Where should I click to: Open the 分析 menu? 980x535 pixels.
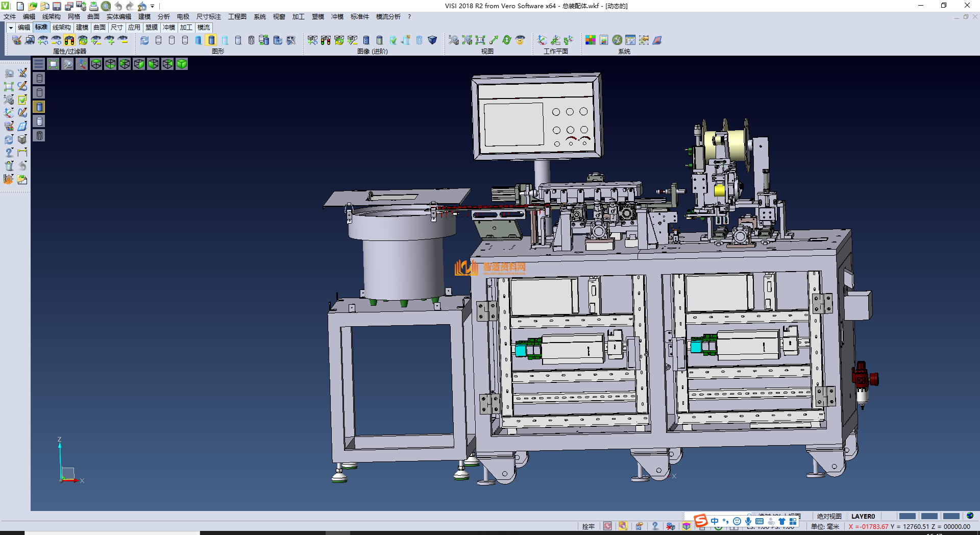click(x=163, y=17)
